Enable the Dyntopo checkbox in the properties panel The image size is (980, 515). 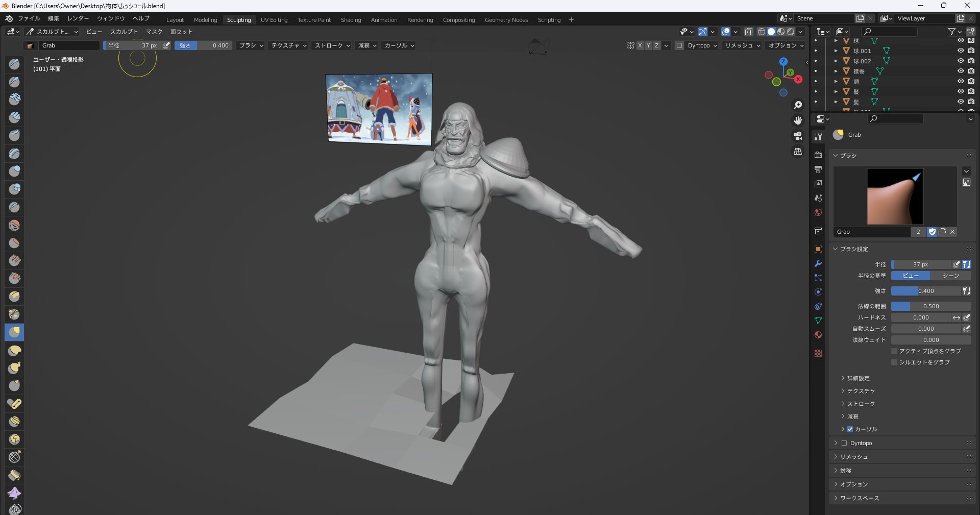tap(844, 443)
